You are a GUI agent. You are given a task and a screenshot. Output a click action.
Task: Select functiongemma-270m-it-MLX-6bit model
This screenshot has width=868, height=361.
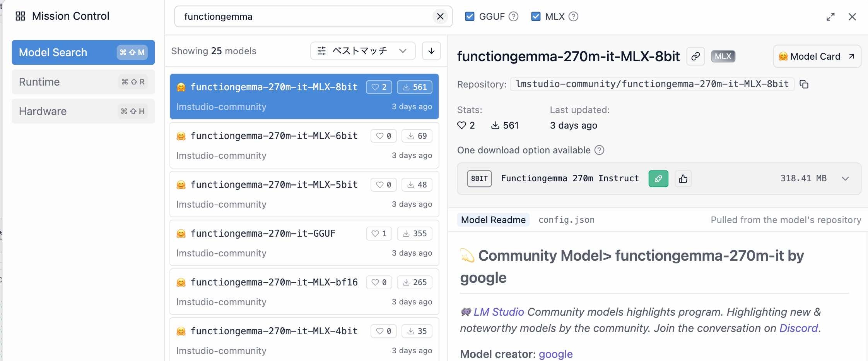coord(304,145)
